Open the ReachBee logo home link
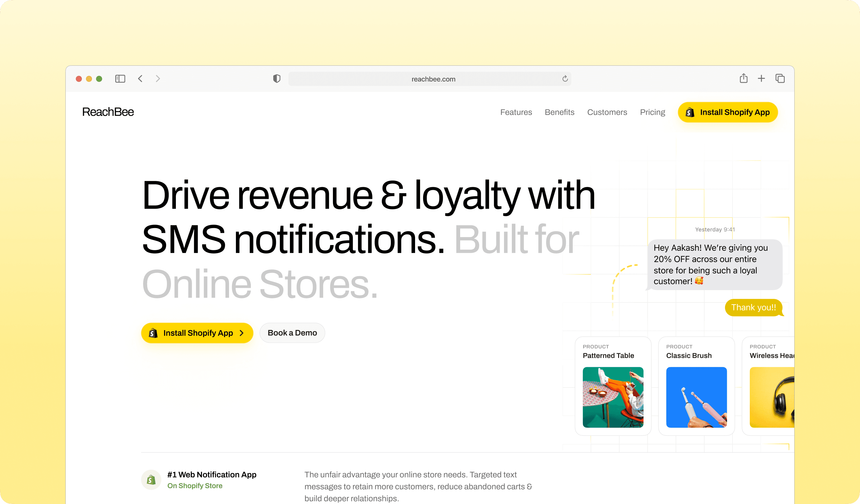Screen dimensions: 860x504 tap(108, 112)
